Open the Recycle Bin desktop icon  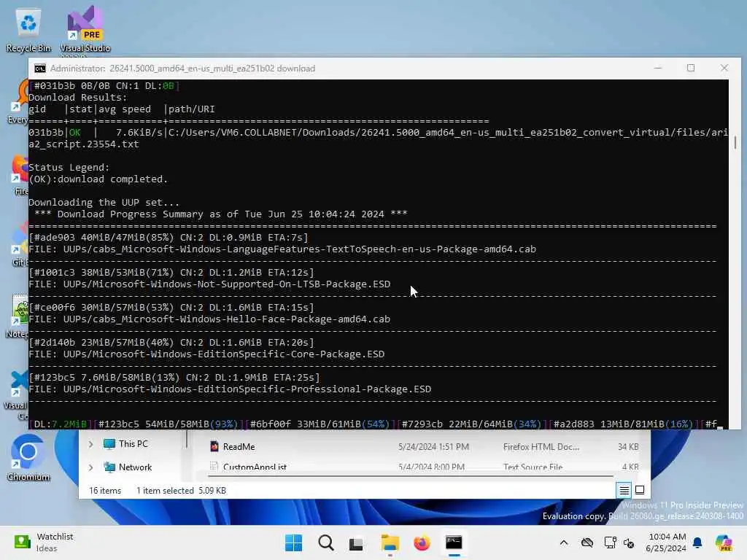(28, 29)
